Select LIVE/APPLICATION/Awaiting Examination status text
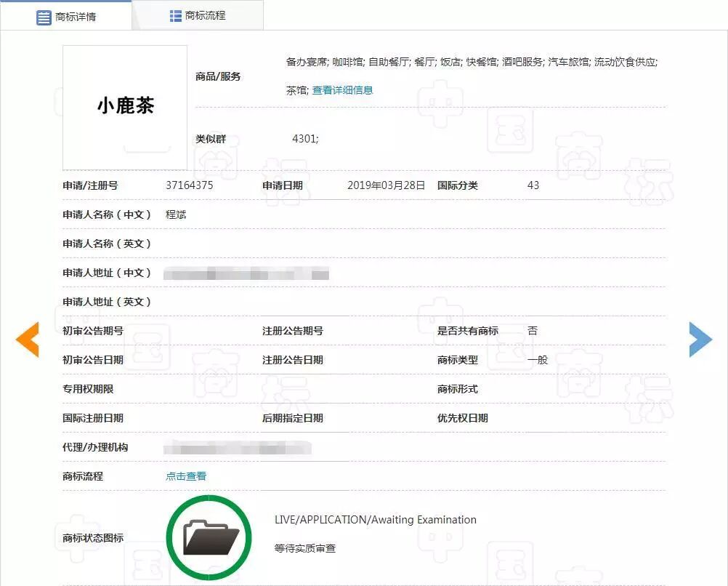Image resolution: width=728 pixels, height=586 pixels. [375, 520]
